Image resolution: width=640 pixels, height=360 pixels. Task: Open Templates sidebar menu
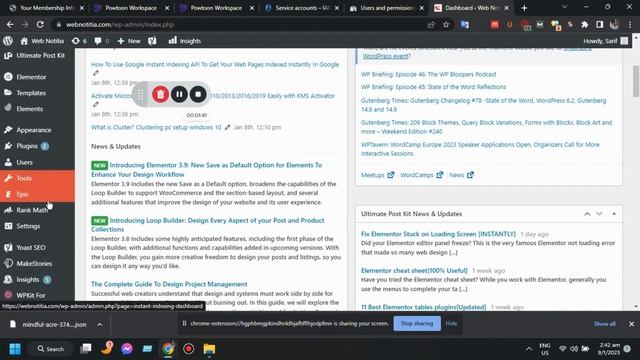click(x=37, y=93)
